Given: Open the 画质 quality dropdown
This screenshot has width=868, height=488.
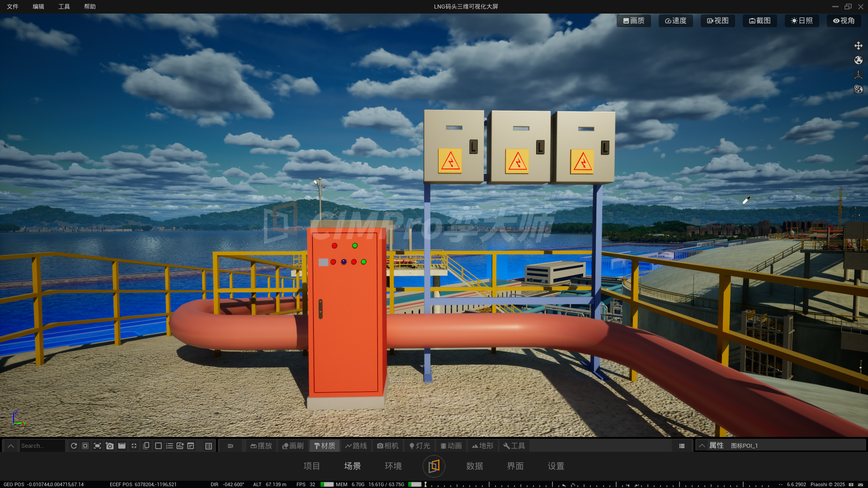Looking at the screenshot, I should pyautogui.click(x=633, y=21).
